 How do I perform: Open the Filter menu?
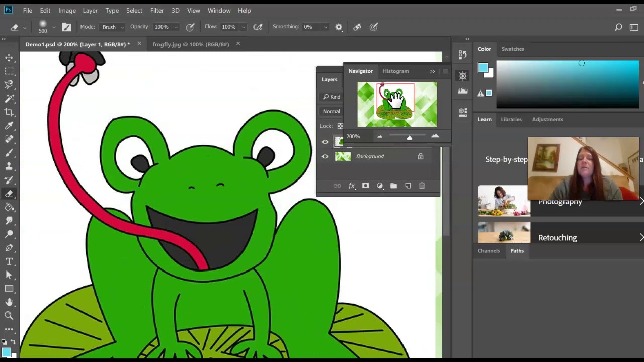click(x=156, y=10)
